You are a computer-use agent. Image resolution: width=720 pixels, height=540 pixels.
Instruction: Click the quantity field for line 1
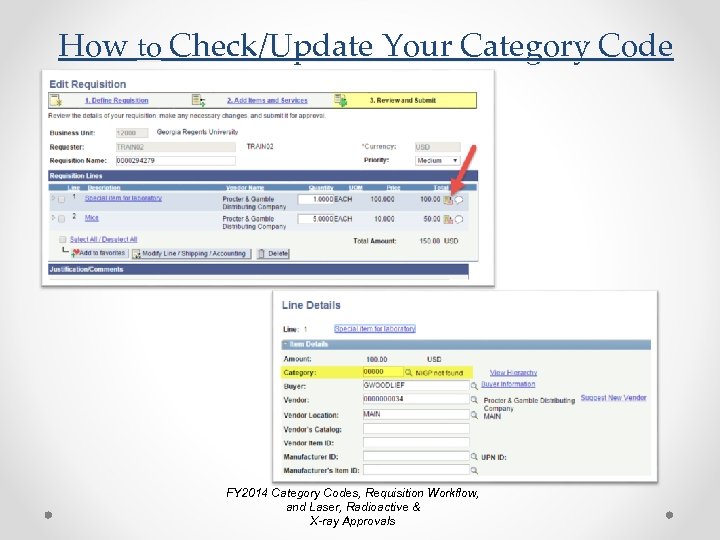tap(316, 199)
